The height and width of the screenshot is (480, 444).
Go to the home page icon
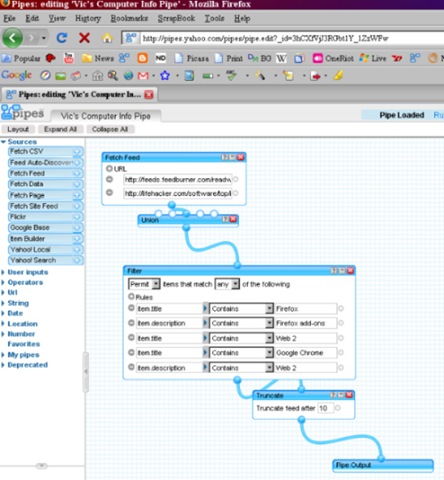107,38
